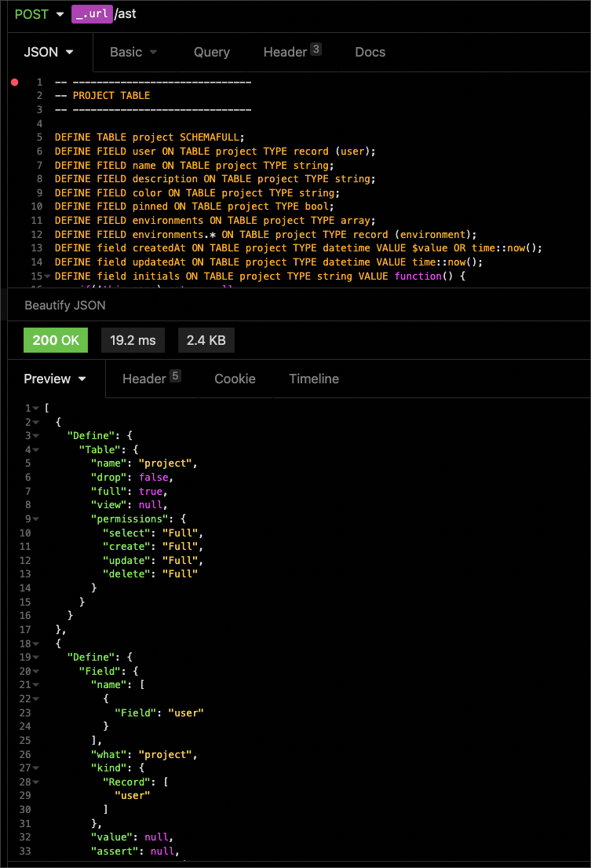This screenshot has height=868, width=591.
Task: Switch to the response Header tab
Action: click(151, 379)
